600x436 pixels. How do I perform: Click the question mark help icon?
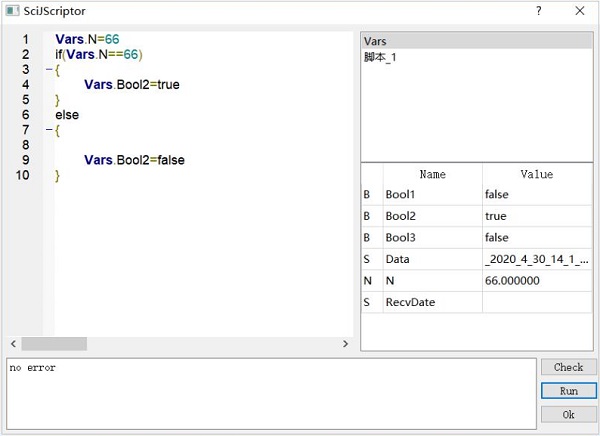tap(539, 11)
